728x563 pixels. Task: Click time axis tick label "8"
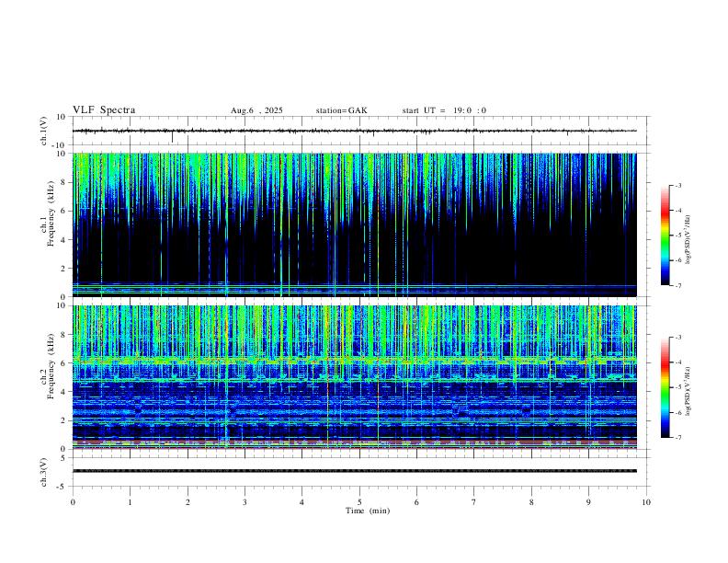[x=531, y=502]
